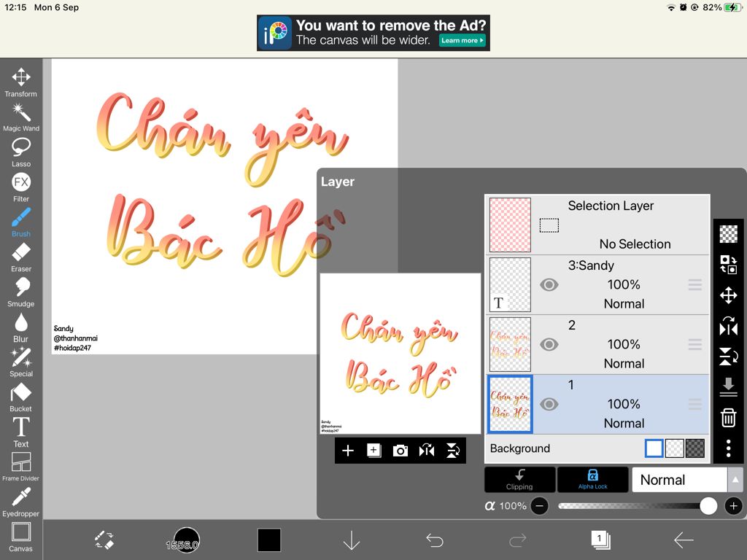
Task: Tap the move layer icon in right strip
Action: [729, 295]
